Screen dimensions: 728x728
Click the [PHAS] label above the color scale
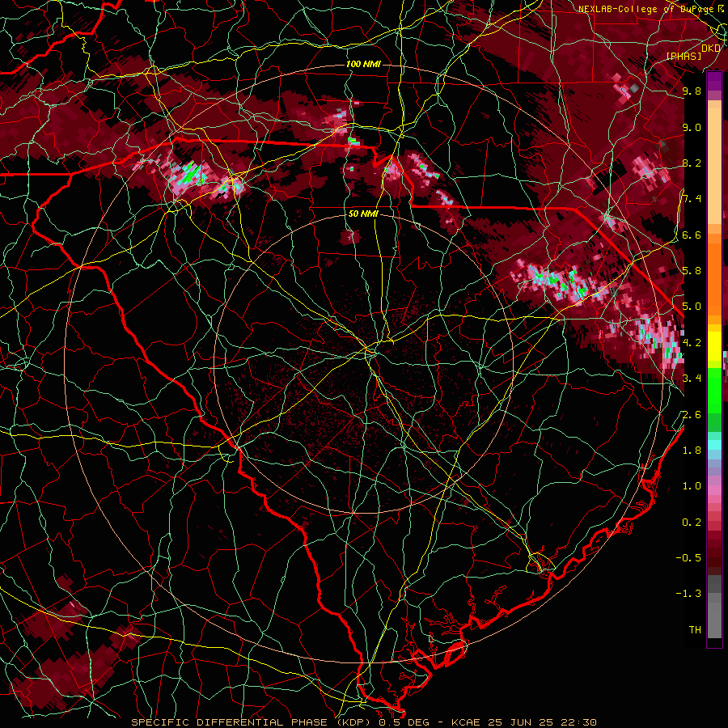(x=684, y=56)
